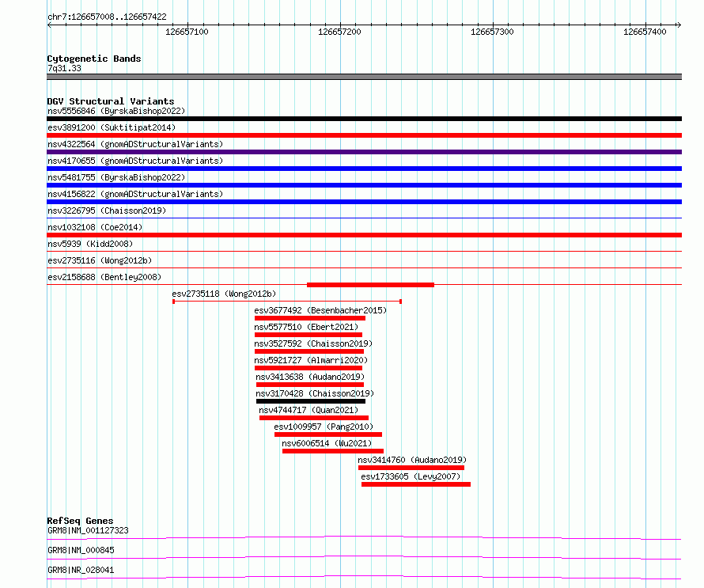Open variant nsv5481755 (ByrskaBishop2022)
The width and height of the screenshot is (704, 588).
116,177
